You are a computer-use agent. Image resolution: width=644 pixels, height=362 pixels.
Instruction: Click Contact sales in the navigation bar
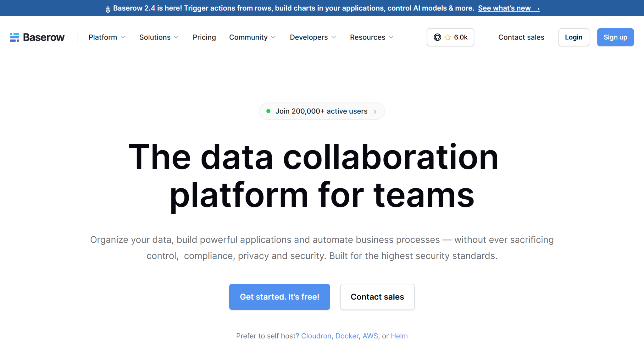[x=521, y=37]
